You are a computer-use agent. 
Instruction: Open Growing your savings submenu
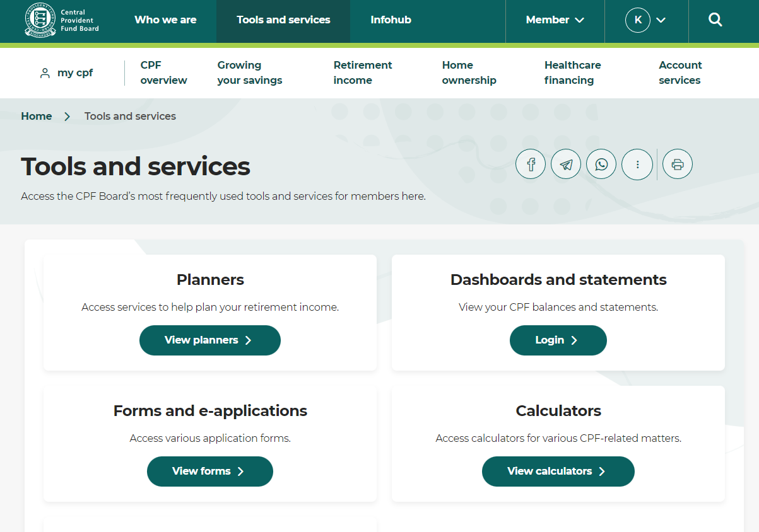pyautogui.click(x=250, y=72)
